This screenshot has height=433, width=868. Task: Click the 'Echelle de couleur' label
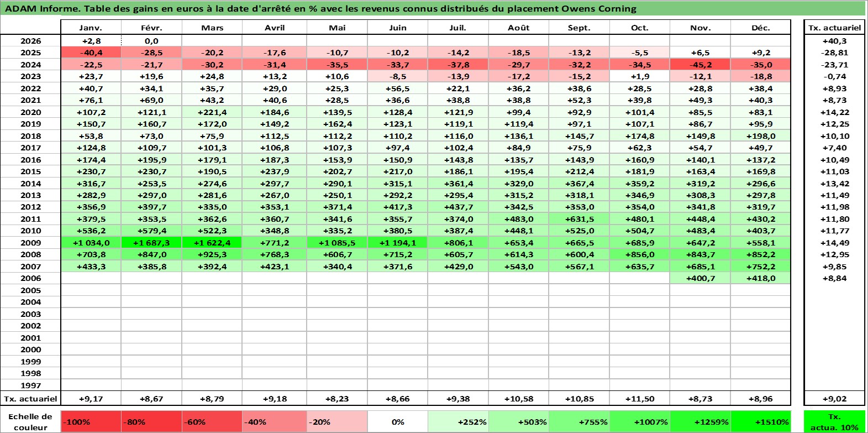coord(30,421)
